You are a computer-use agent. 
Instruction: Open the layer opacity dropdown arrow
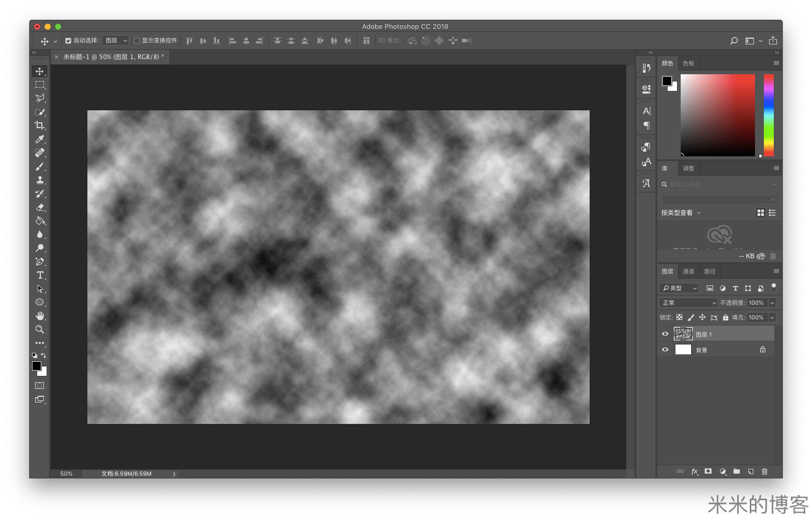click(x=772, y=303)
